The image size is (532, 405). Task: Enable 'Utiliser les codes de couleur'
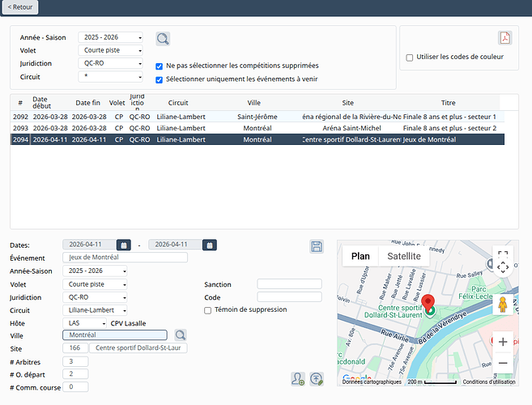point(410,58)
